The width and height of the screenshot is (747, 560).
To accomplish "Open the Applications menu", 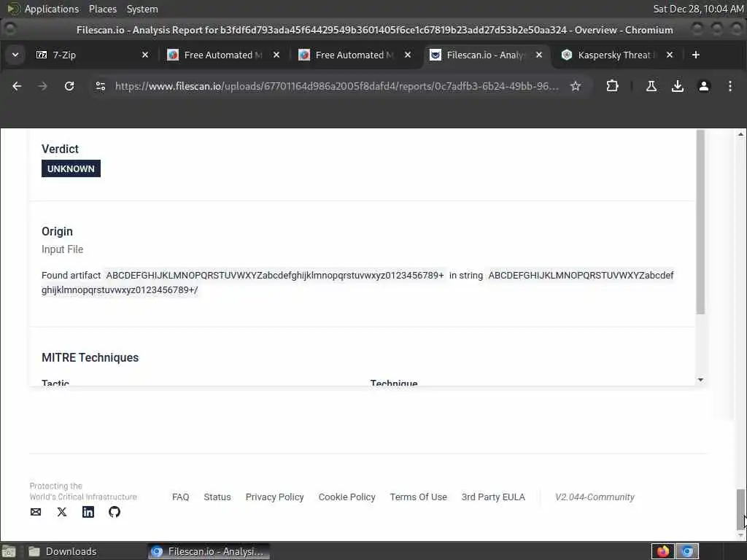I will click(x=52, y=9).
